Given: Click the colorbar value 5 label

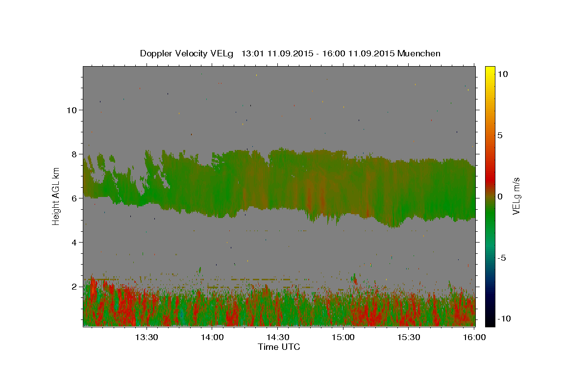Looking at the screenshot, I should [500, 135].
